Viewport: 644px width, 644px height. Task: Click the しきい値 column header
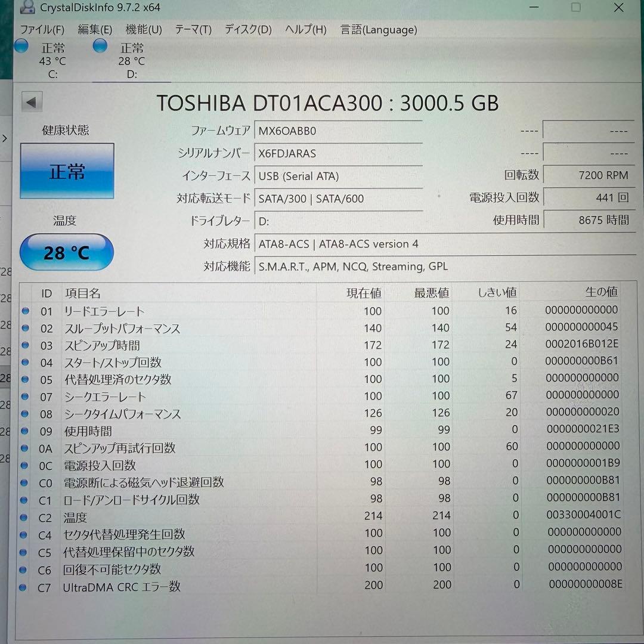[x=485, y=292]
